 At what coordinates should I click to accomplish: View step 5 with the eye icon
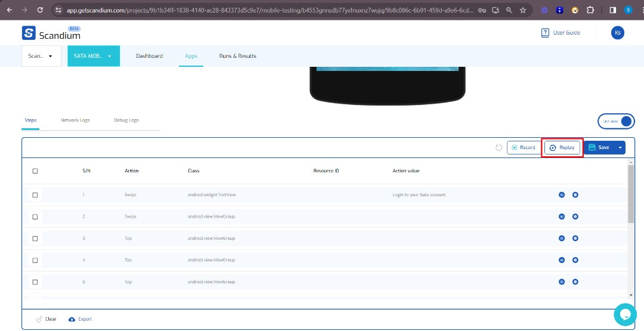[x=562, y=281]
